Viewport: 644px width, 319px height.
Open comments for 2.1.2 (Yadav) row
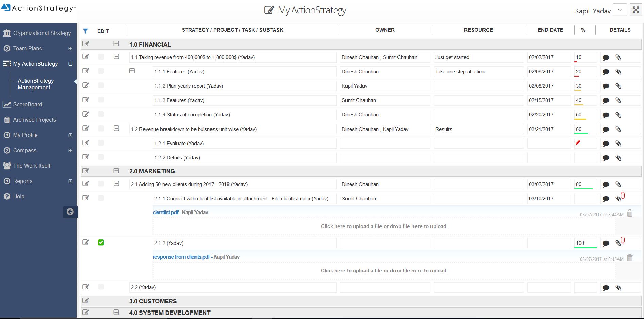point(606,244)
